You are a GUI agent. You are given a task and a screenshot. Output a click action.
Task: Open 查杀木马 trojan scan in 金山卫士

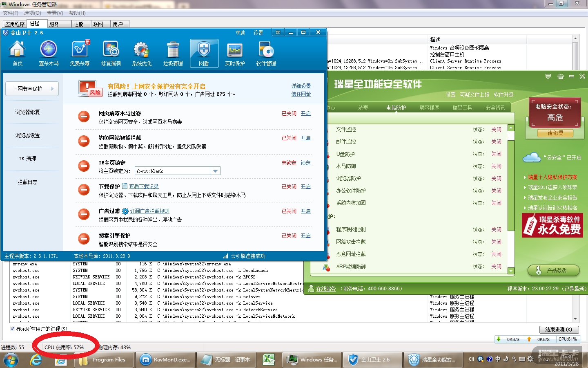pos(49,54)
